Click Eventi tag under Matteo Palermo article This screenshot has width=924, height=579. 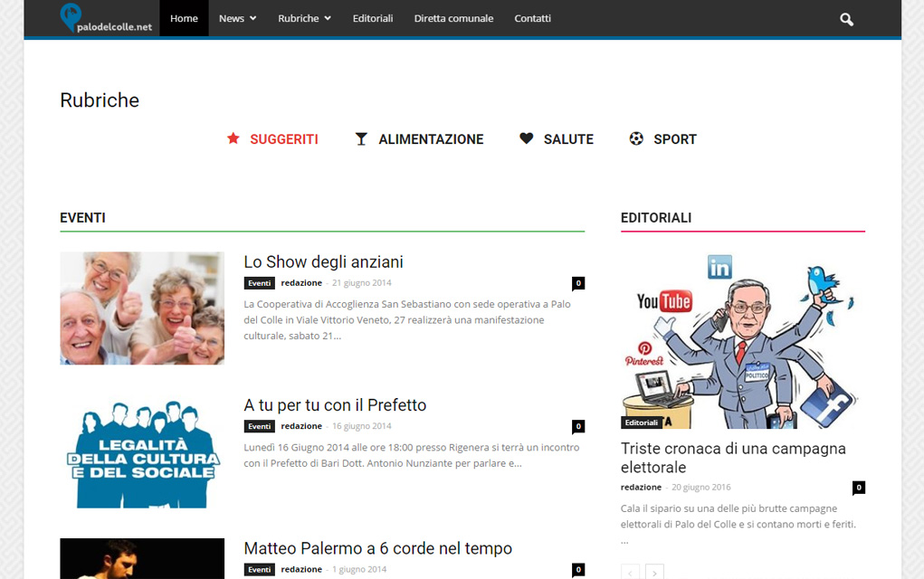[x=260, y=570]
